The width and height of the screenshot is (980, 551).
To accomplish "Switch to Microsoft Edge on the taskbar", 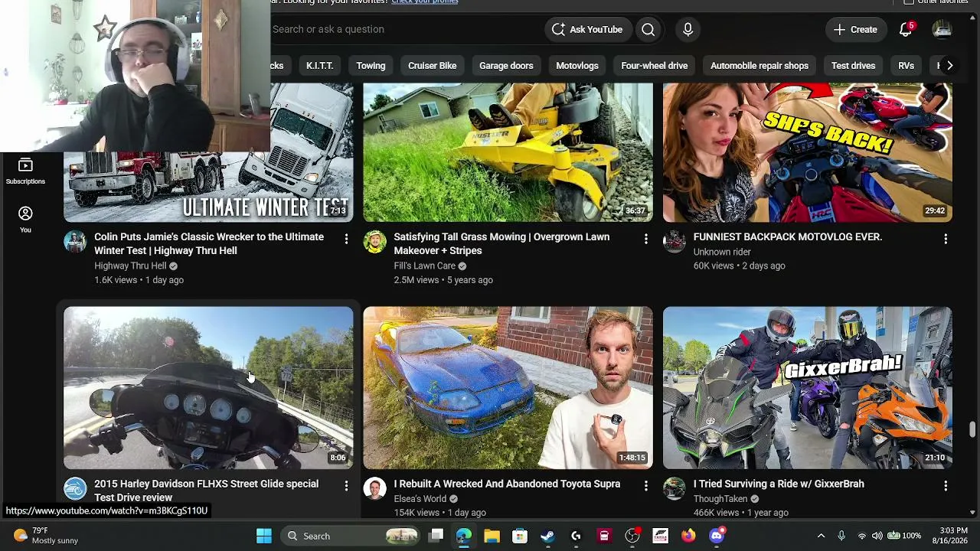I will [464, 536].
